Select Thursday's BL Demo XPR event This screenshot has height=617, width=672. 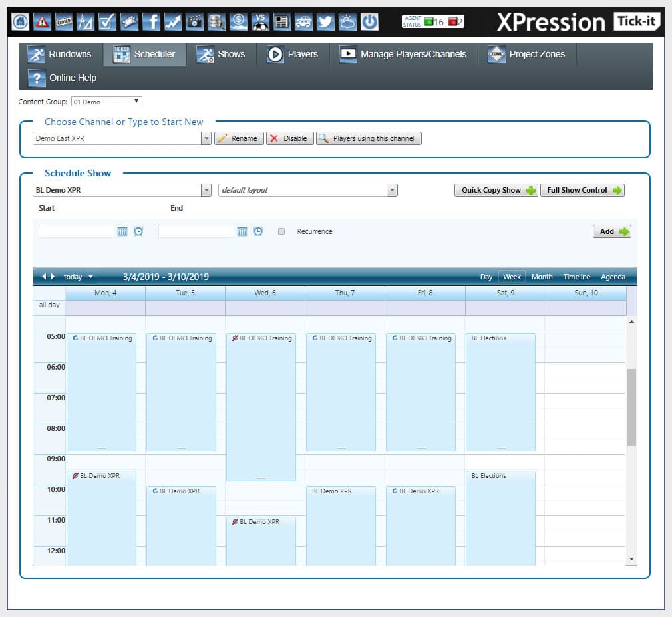(341, 526)
